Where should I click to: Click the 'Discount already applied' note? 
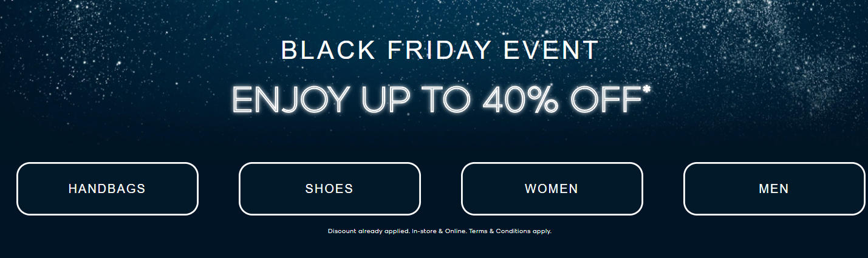coord(369,231)
